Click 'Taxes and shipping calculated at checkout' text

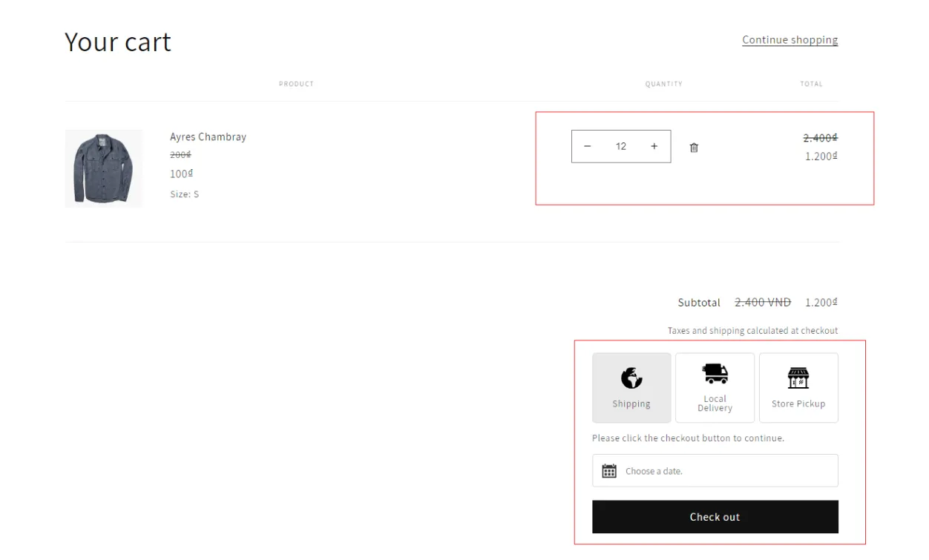point(753,331)
